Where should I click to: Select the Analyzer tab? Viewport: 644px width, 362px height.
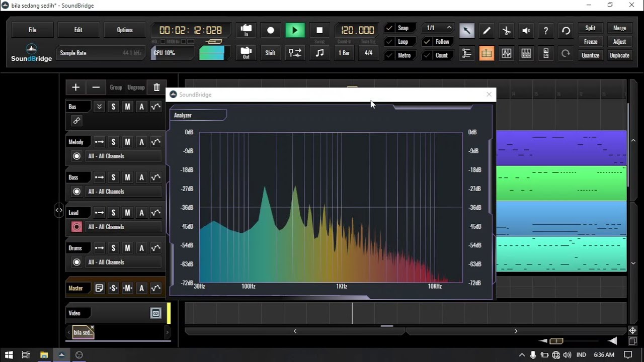tap(198, 115)
